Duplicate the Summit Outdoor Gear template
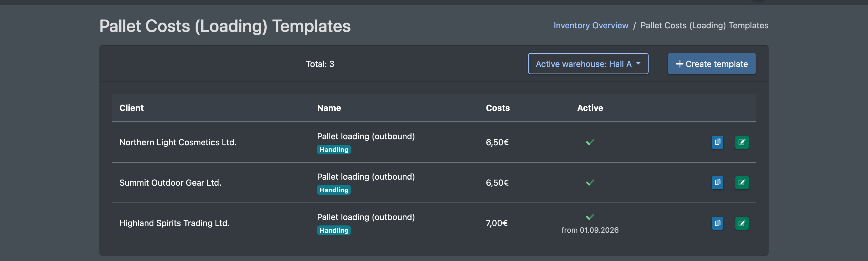Viewport: 868px width, 261px height. (x=717, y=183)
